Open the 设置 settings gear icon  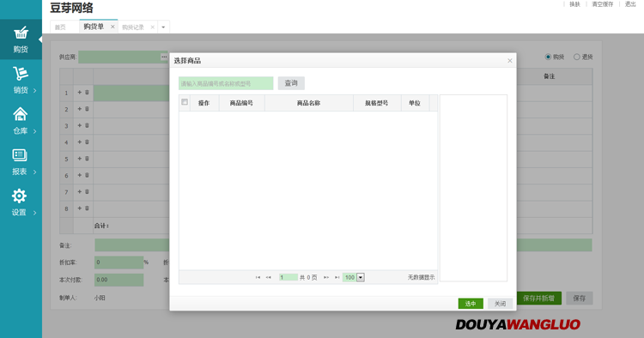(x=19, y=196)
